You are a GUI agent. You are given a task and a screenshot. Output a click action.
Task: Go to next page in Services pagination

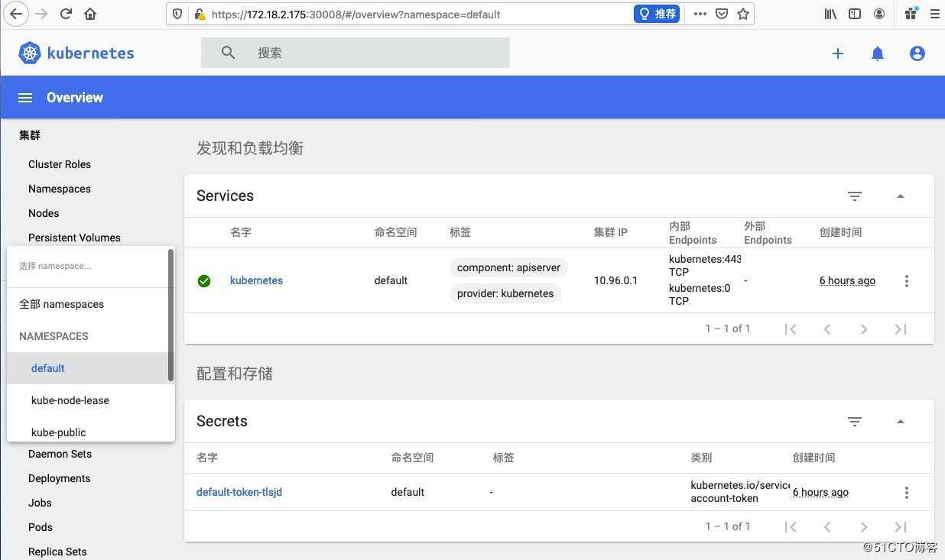864,329
